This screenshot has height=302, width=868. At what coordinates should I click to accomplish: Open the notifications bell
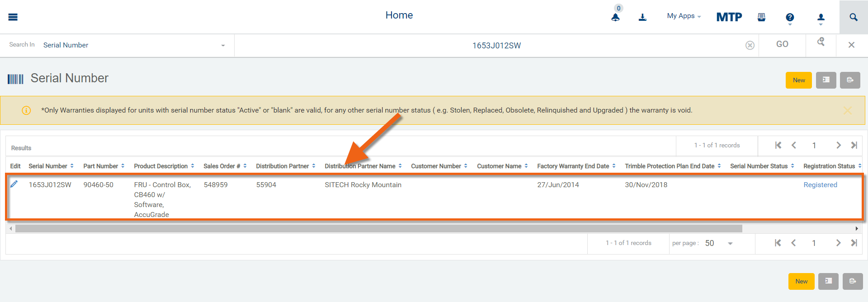[x=615, y=18]
